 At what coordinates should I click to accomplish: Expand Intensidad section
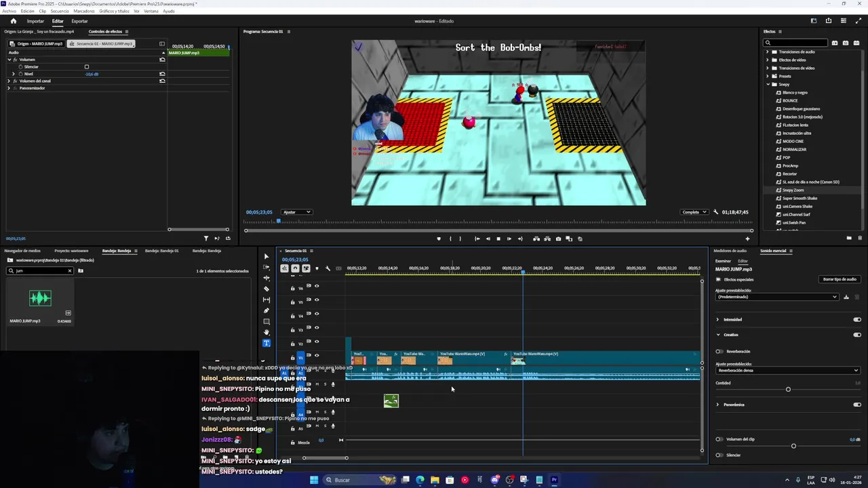717,319
